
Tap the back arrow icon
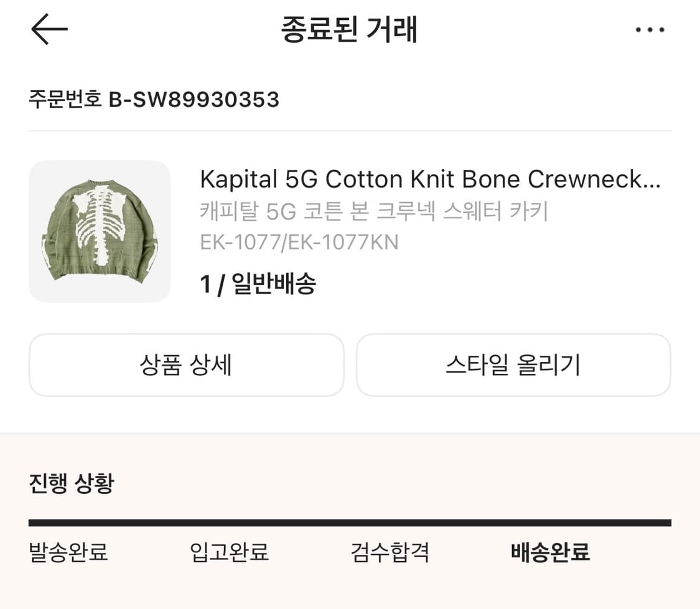49,29
